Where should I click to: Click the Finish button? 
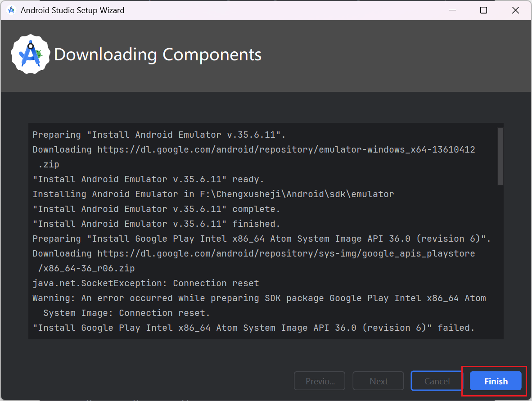point(496,381)
